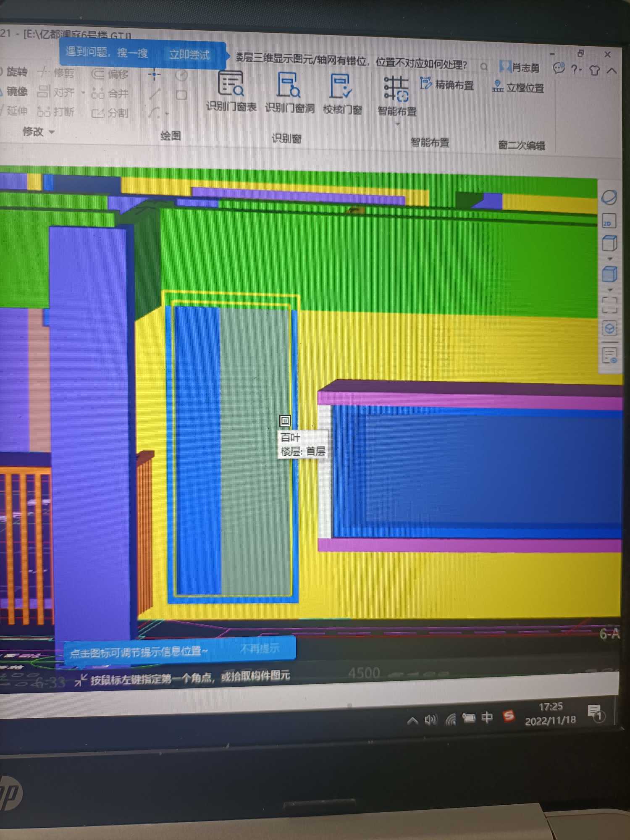The height and width of the screenshot is (840, 630).
Task: Click the 镜像 mirror command
Action: click(14, 91)
